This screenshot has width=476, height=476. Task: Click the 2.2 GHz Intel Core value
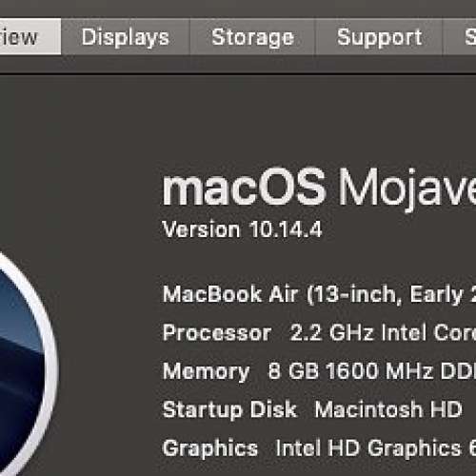383,332
